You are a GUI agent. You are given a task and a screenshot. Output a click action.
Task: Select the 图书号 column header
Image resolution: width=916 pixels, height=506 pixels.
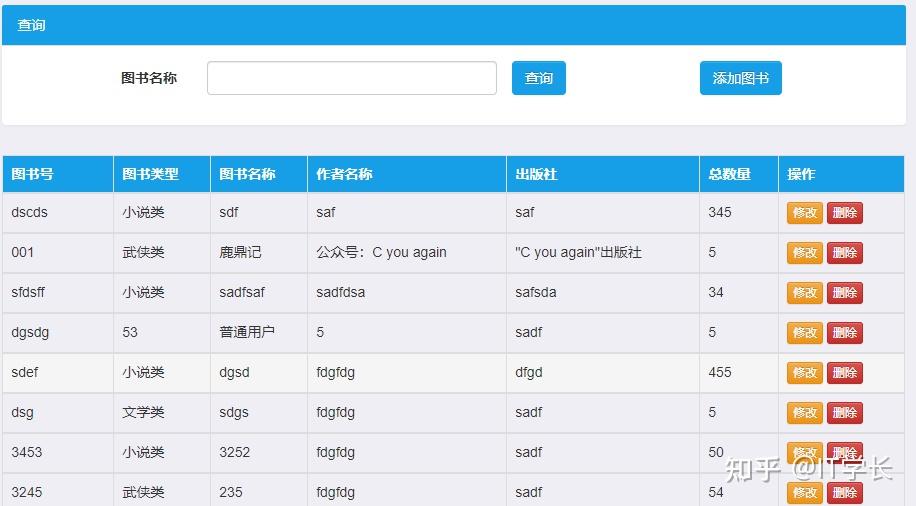point(58,174)
